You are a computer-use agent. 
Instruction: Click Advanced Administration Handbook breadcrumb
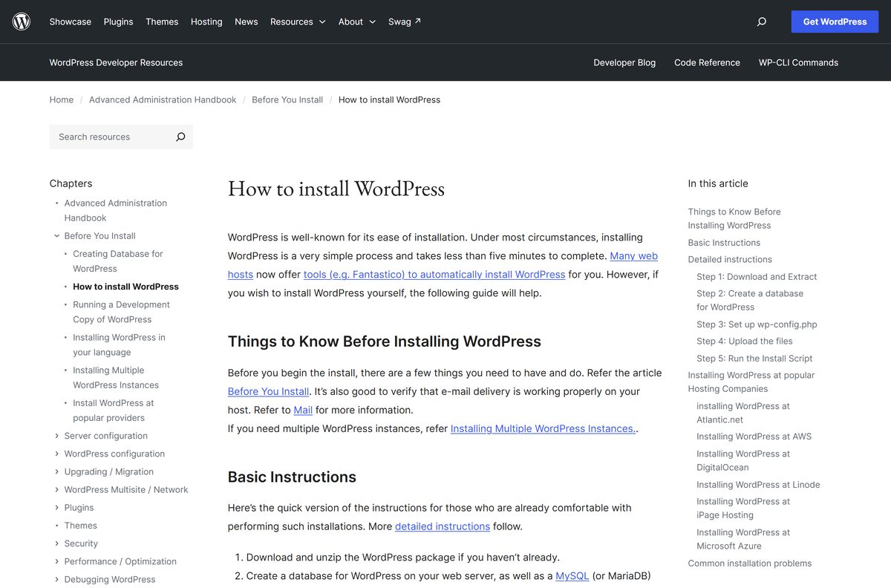click(x=163, y=99)
